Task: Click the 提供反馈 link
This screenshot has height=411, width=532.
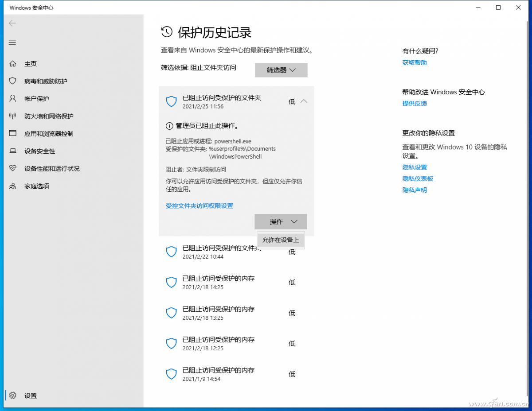Action: 415,103
